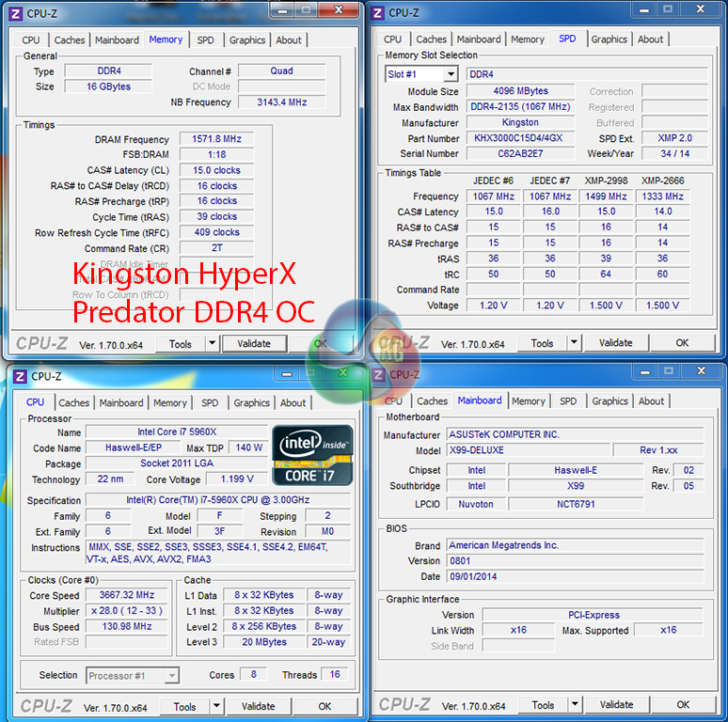Open Caches tab in CPU window

[73, 402]
